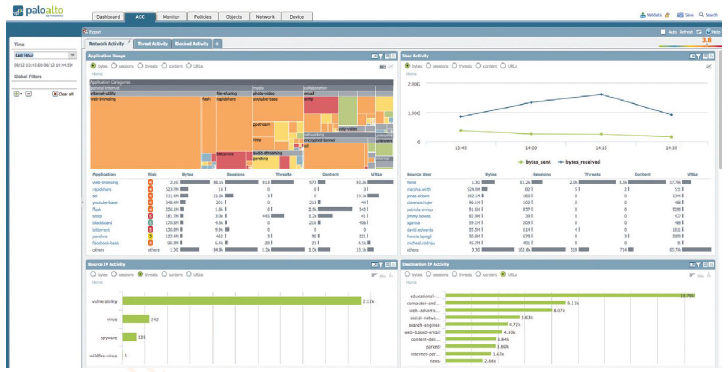Remove global filter with minus icon
Viewport: 728px width, 372px height.
tap(28, 94)
